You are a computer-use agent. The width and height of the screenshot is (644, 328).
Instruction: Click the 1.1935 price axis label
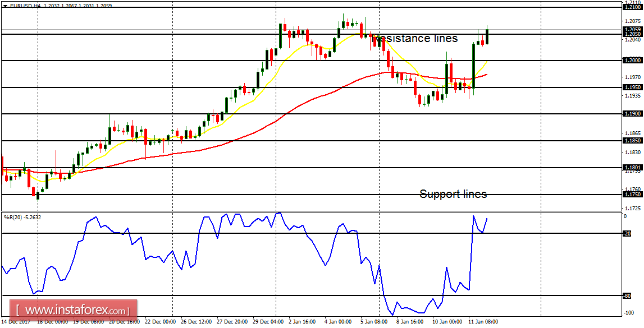click(633, 95)
